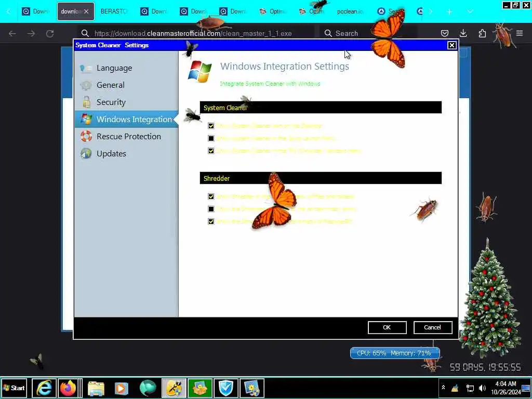Screen dimensions: 532x399
Task: Confirm settings with the OK button
Action: 387,327
